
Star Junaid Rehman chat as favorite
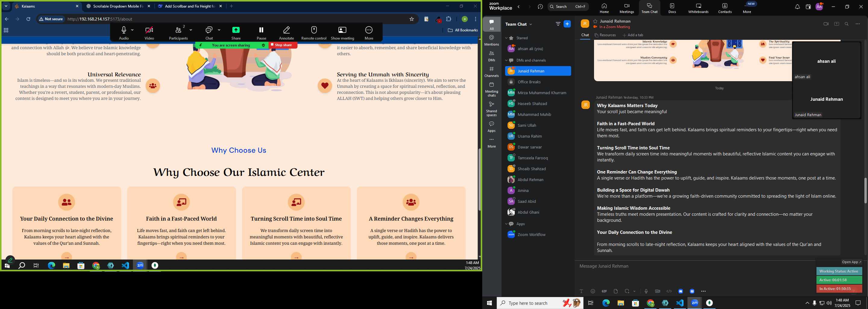click(x=596, y=21)
